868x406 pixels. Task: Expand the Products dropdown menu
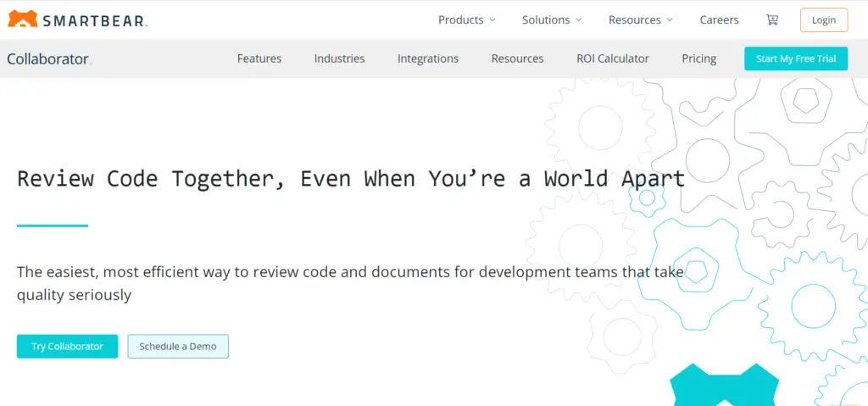point(466,19)
